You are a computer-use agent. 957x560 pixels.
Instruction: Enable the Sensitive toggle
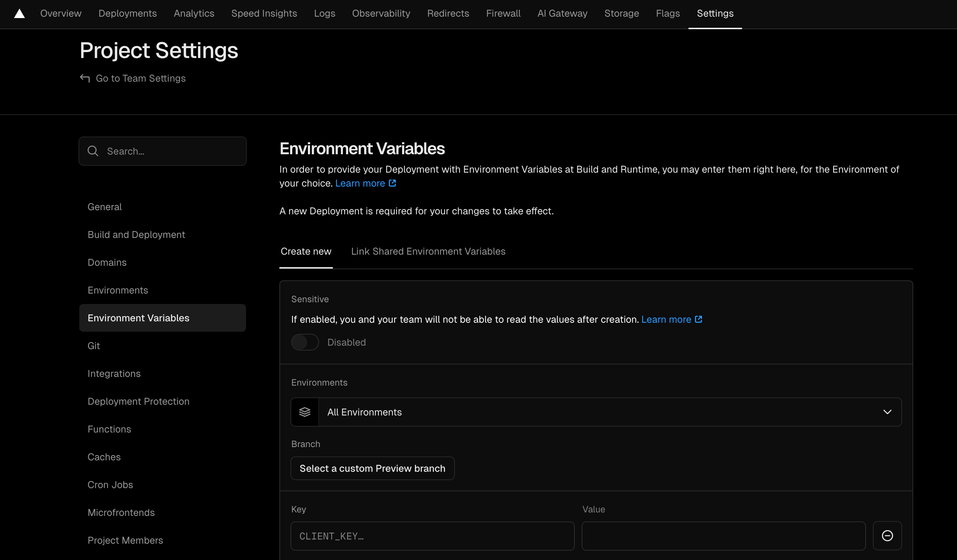[x=304, y=342]
